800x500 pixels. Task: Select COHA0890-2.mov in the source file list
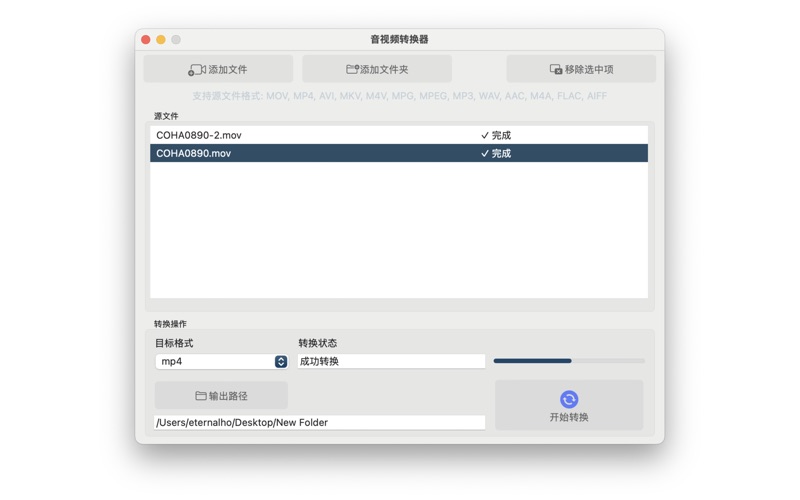[x=199, y=135]
